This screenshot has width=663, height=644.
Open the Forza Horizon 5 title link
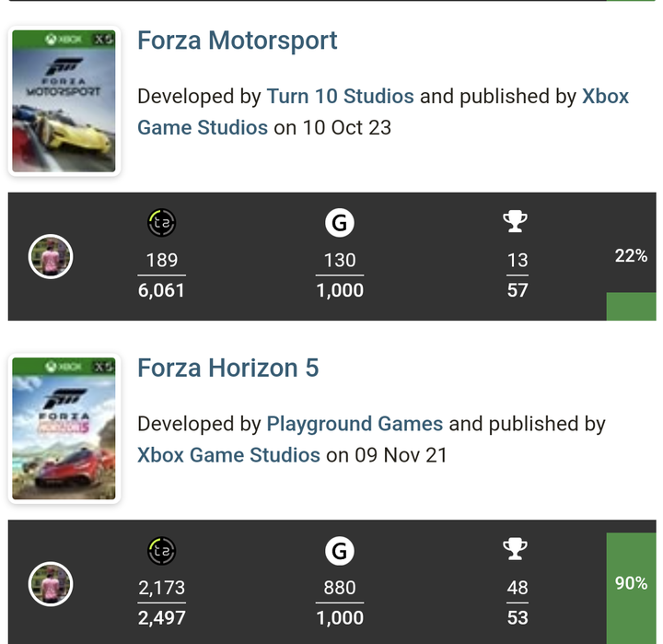point(228,368)
